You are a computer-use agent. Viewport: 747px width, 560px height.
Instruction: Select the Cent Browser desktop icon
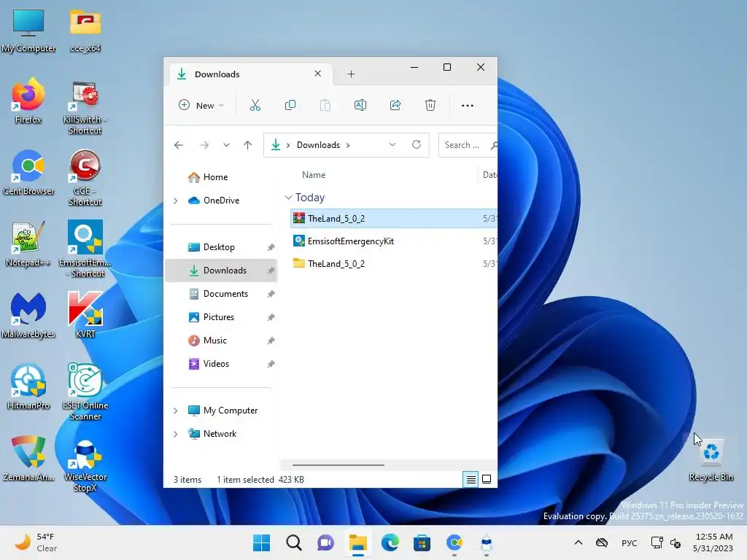point(28,172)
